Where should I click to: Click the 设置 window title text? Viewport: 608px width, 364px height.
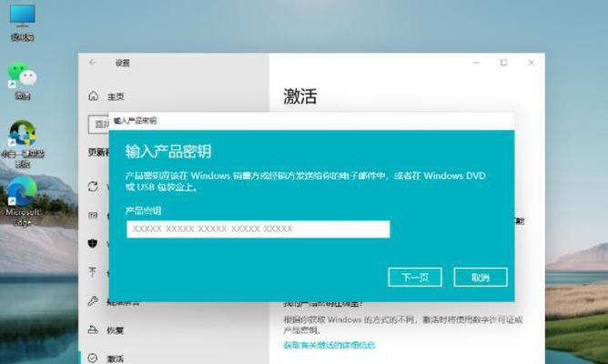click(x=123, y=63)
